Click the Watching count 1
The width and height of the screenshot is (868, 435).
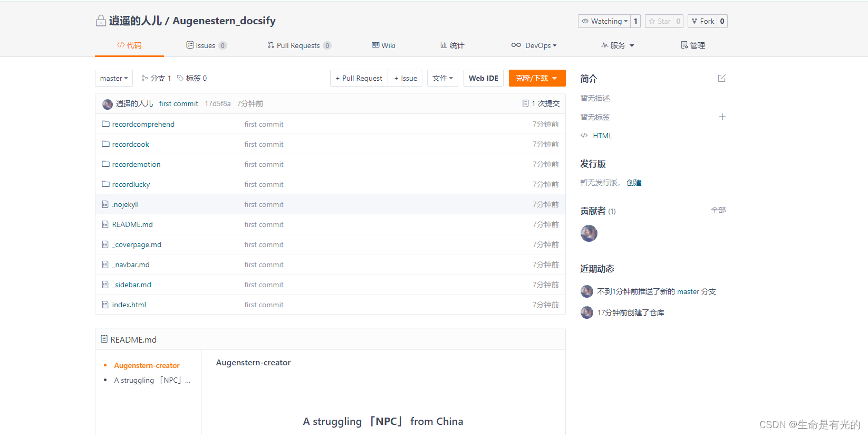tap(635, 21)
